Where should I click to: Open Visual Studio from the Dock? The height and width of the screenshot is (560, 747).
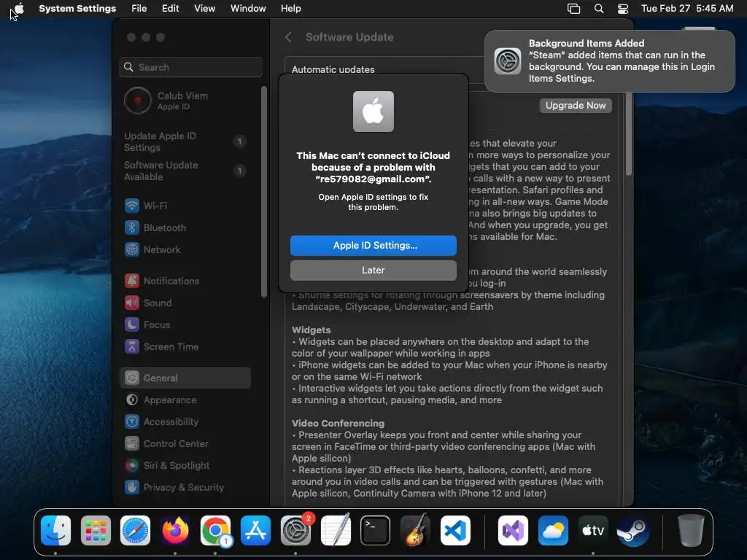coord(513,531)
